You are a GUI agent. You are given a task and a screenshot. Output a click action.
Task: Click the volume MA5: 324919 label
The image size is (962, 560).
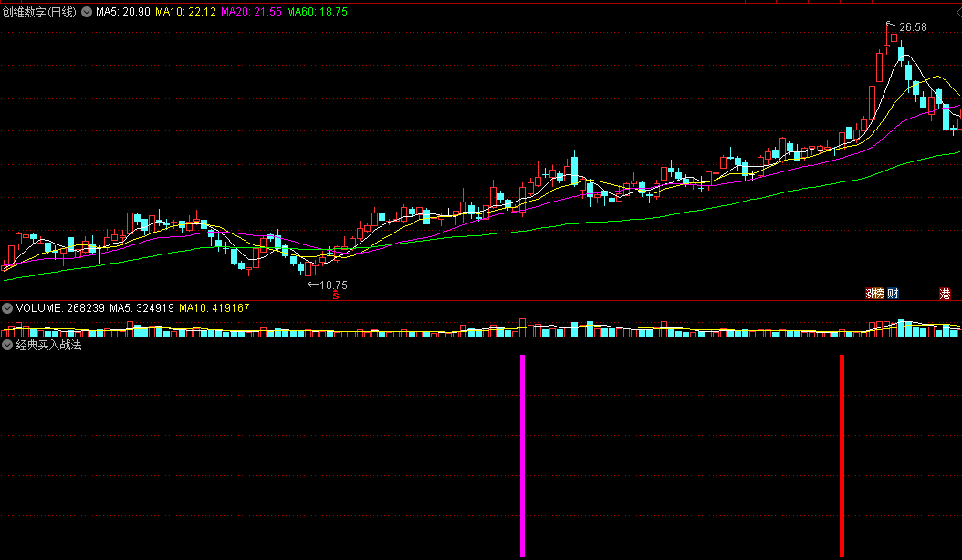coord(141,308)
